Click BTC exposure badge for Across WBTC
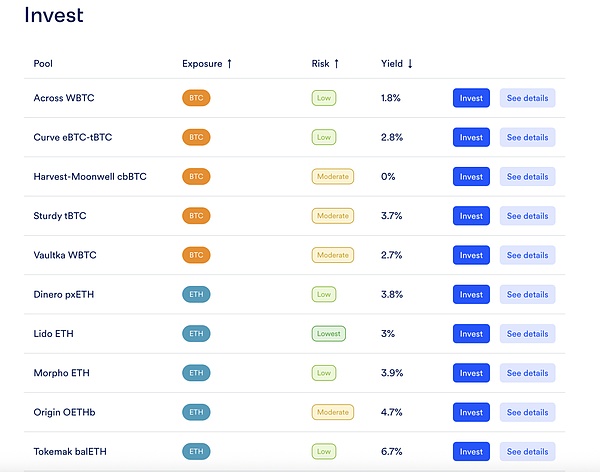This screenshot has height=472, width=600. coord(196,98)
